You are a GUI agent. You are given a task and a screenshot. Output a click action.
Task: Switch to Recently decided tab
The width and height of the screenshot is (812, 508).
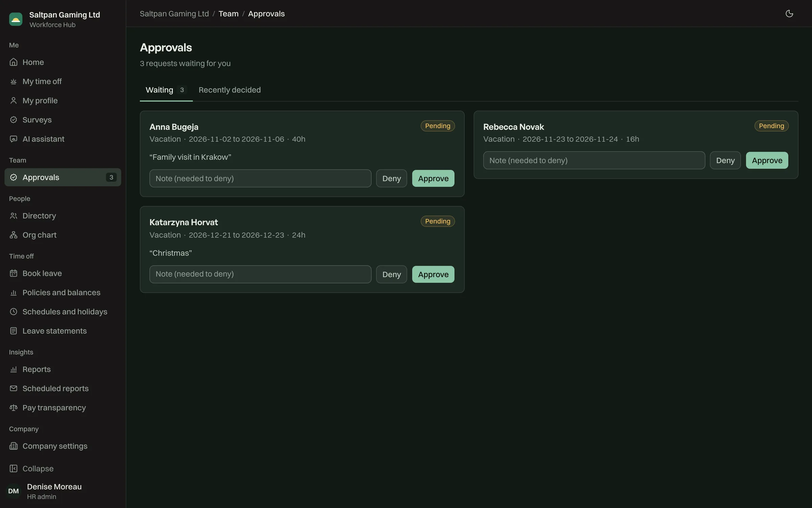tap(229, 90)
